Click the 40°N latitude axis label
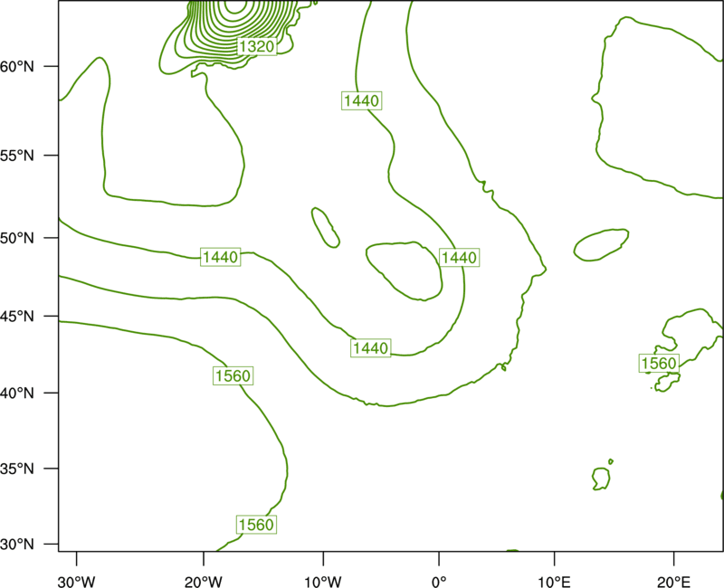 pos(17,394)
